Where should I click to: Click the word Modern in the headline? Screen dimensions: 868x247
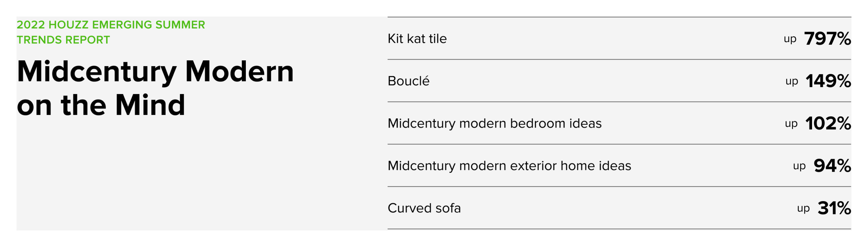pyautogui.click(x=240, y=72)
